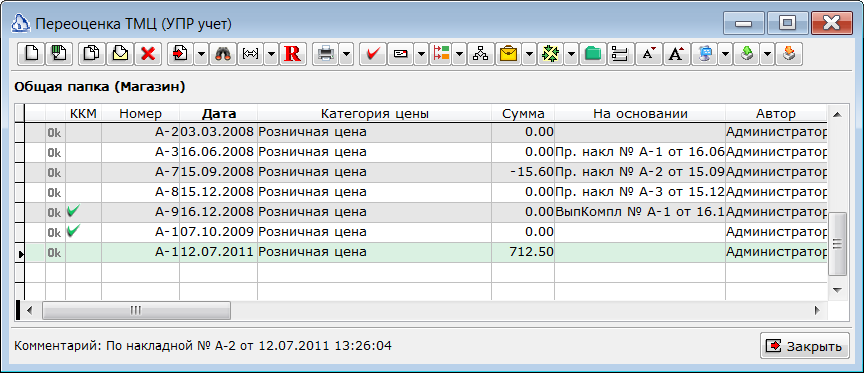
Task: Click the vertical scrollbar down arrow
Action: click(x=837, y=290)
